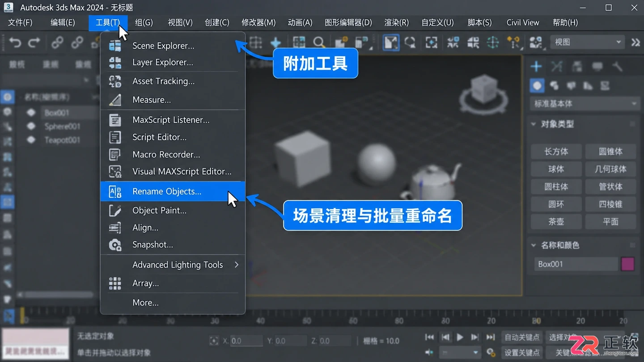This screenshot has height=362, width=644.
Task: Click the Z coordinate field
Action: 334,341
